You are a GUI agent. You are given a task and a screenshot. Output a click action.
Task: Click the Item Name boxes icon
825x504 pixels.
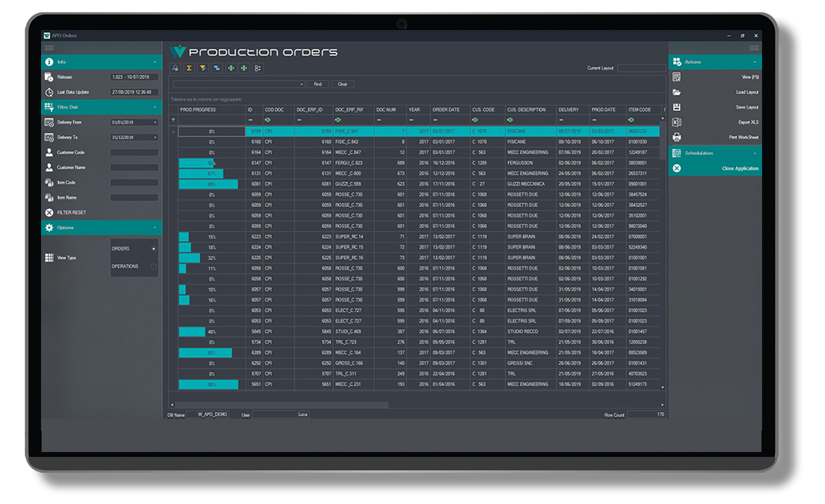pos(49,197)
